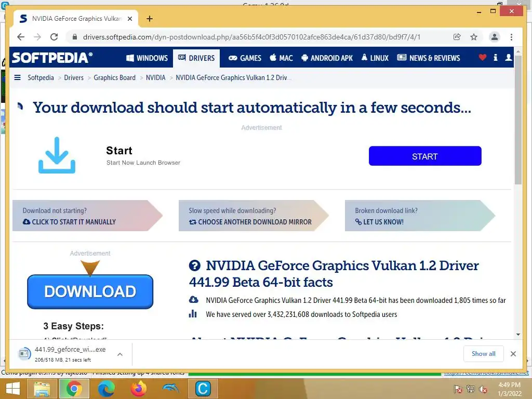Click the question mark facts icon
This screenshot has width=532, height=399.
click(x=195, y=265)
